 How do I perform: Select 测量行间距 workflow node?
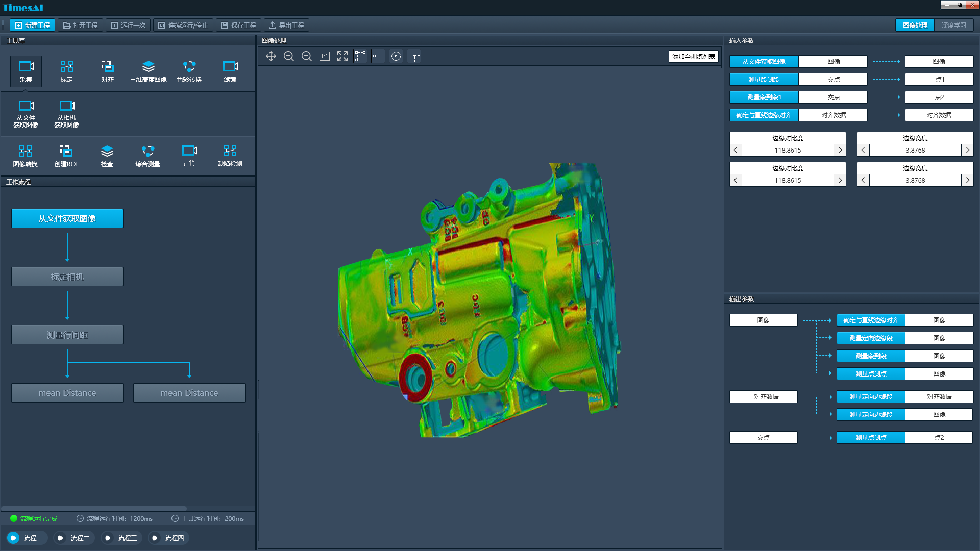click(x=67, y=335)
